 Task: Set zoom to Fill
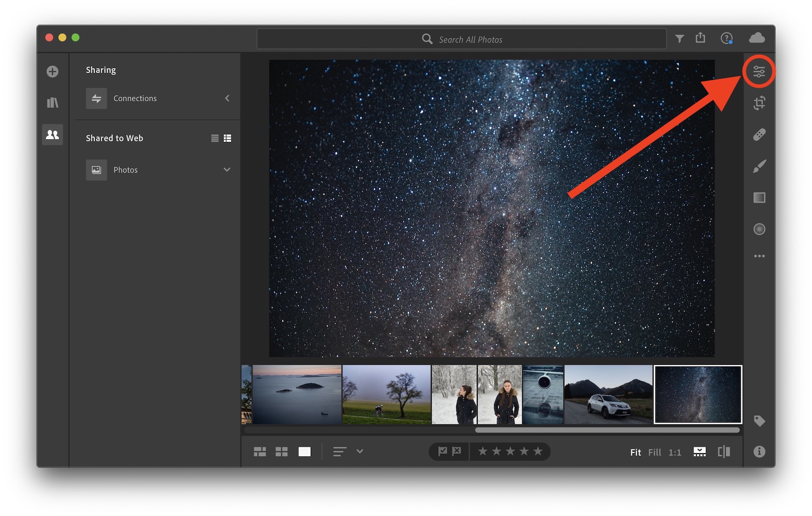654,452
